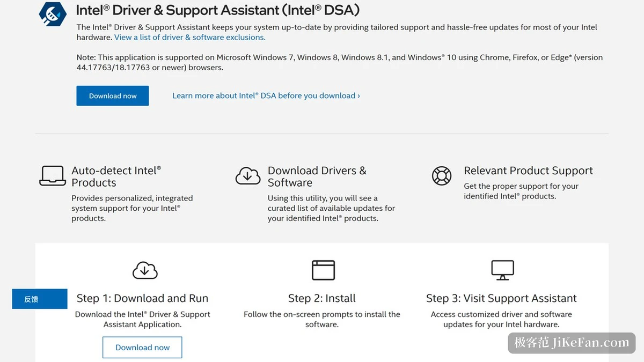Open Learn more about Intel DSA link

point(266,95)
